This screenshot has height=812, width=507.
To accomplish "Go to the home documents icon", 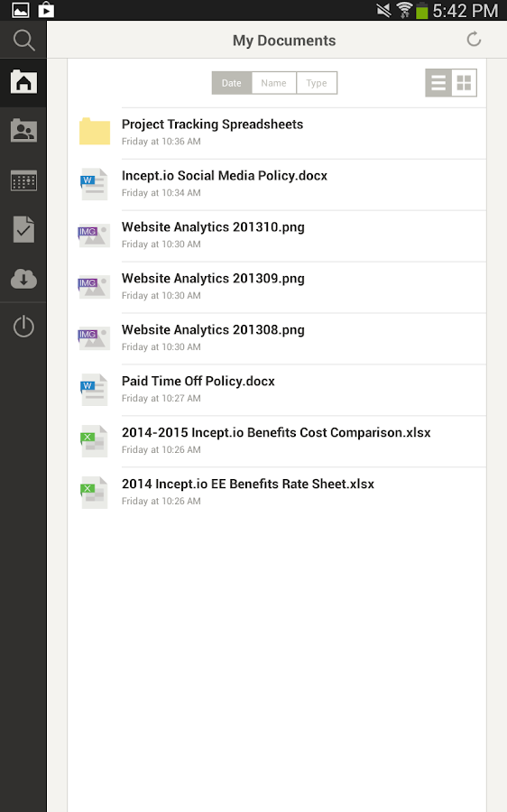I will pyautogui.click(x=23, y=82).
